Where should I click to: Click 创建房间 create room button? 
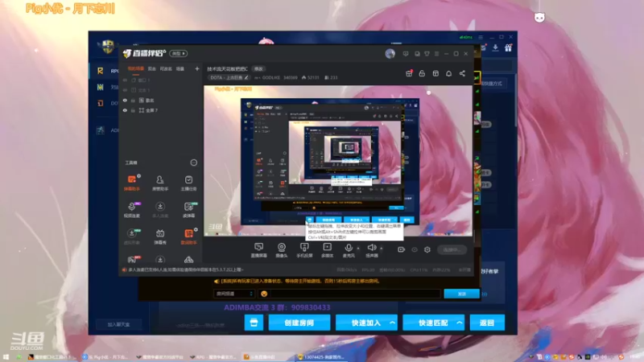(299, 323)
